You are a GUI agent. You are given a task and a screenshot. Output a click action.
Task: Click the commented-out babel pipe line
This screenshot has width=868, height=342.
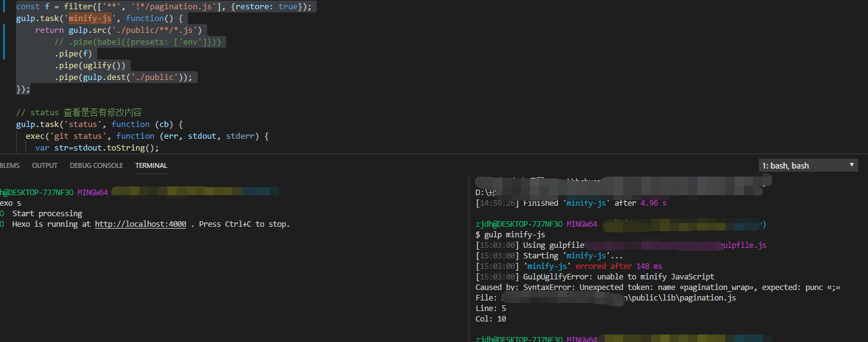pos(139,42)
